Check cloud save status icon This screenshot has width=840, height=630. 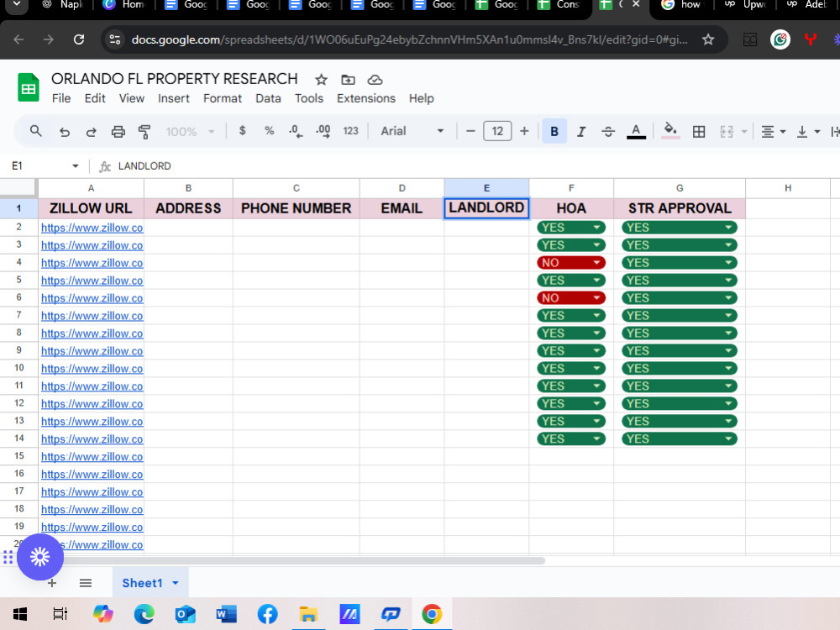pos(375,80)
